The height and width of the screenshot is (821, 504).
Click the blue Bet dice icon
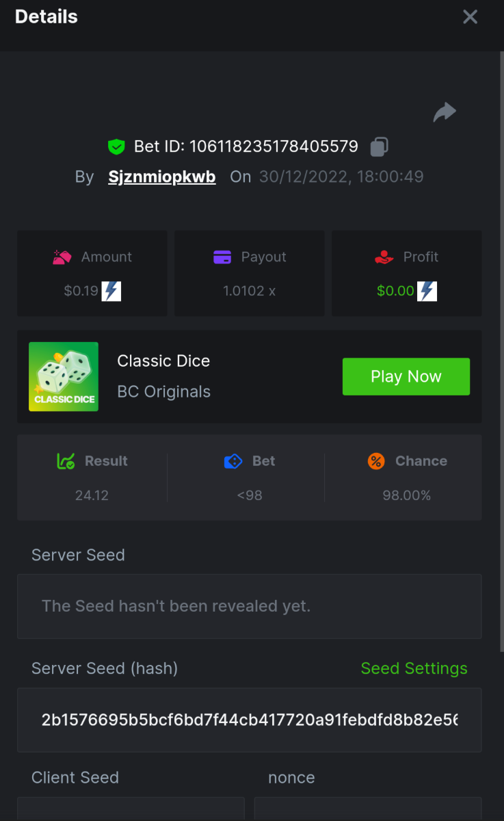point(233,461)
